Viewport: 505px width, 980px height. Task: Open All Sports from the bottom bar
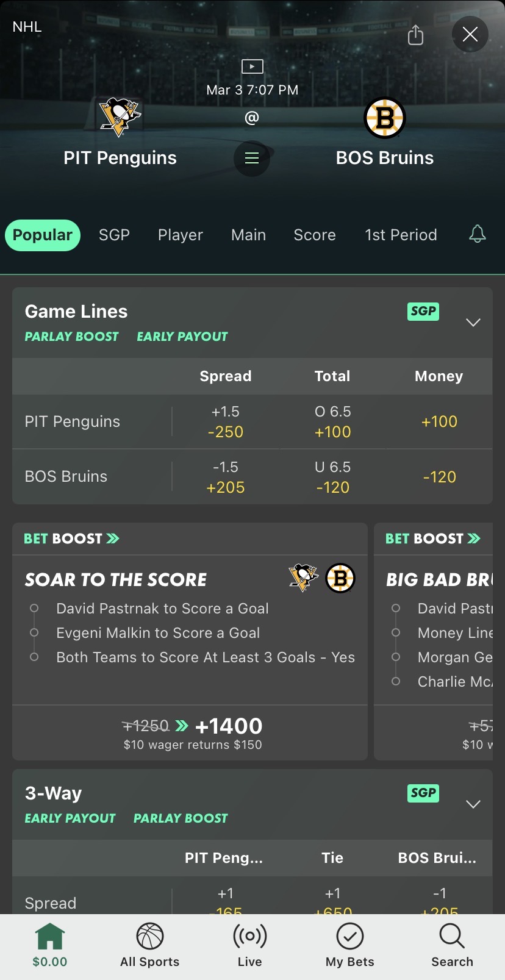[x=150, y=945]
